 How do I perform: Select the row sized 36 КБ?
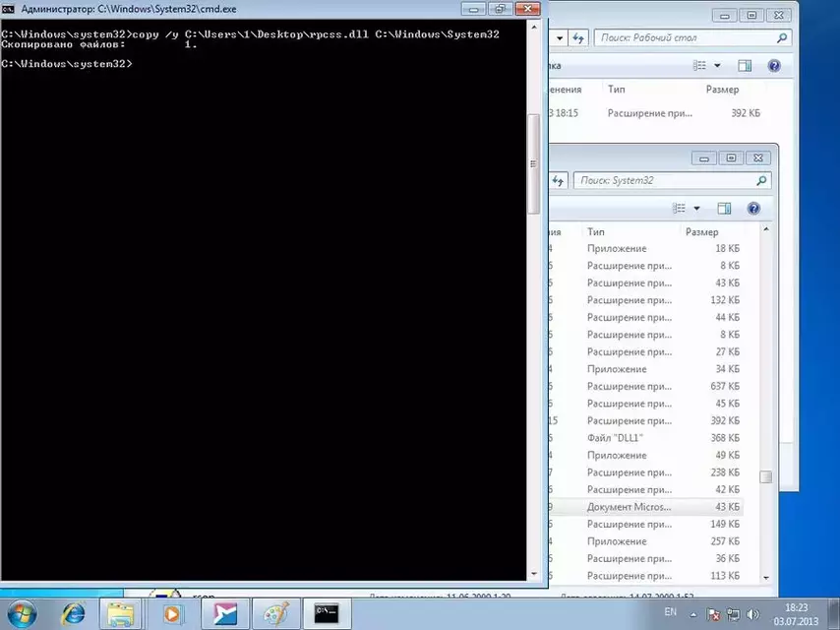coord(645,558)
